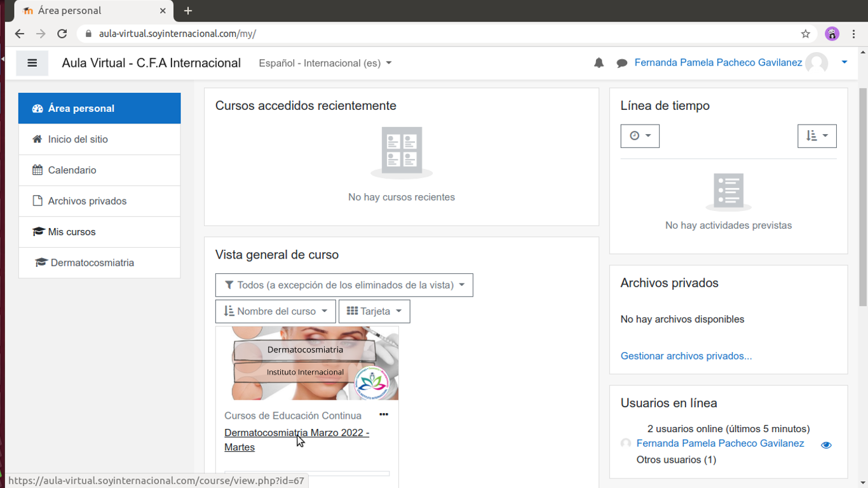This screenshot has height=488, width=868.
Task: Toggle the hamburger side panel button
Action: click(32, 63)
